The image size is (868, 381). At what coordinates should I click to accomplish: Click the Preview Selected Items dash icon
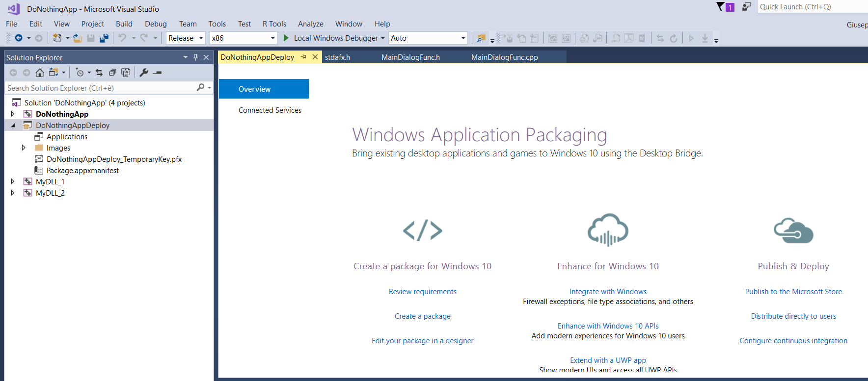pyautogui.click(x=157, y=73)
